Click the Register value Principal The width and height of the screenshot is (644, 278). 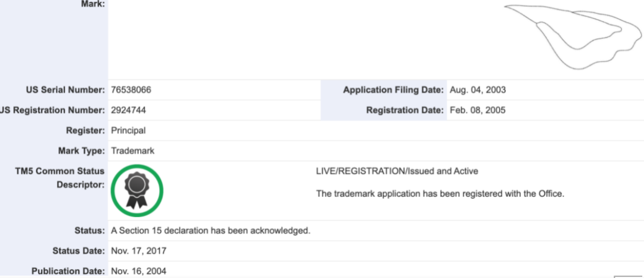tap(128, 131)
